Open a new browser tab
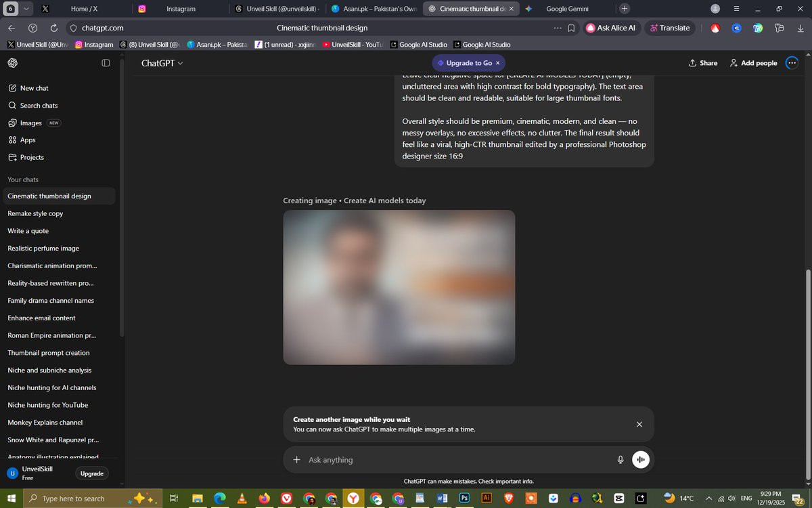Screen dimensions: 812x508 [625, 9]
